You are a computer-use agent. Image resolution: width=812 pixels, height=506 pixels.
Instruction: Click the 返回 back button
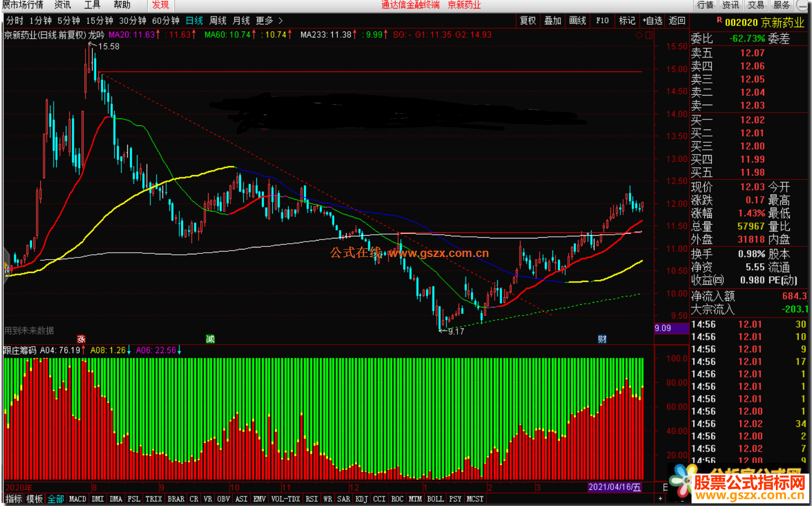point(677,21)
